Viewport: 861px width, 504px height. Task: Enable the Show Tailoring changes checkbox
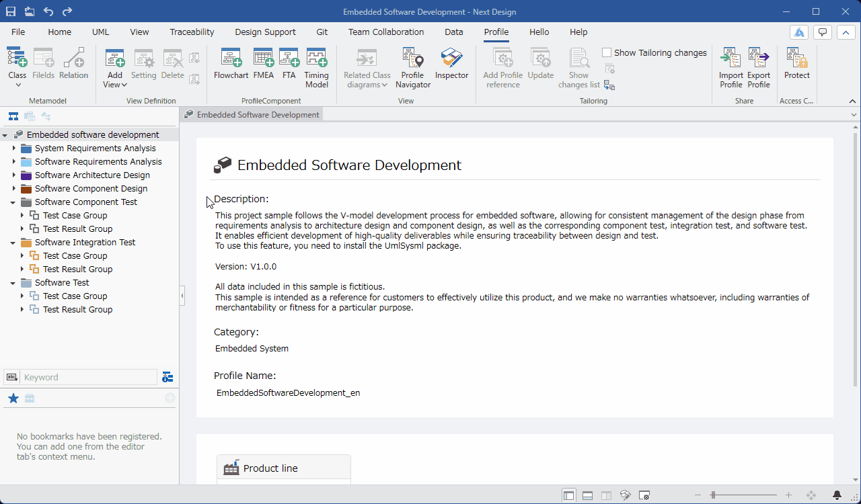607,52
